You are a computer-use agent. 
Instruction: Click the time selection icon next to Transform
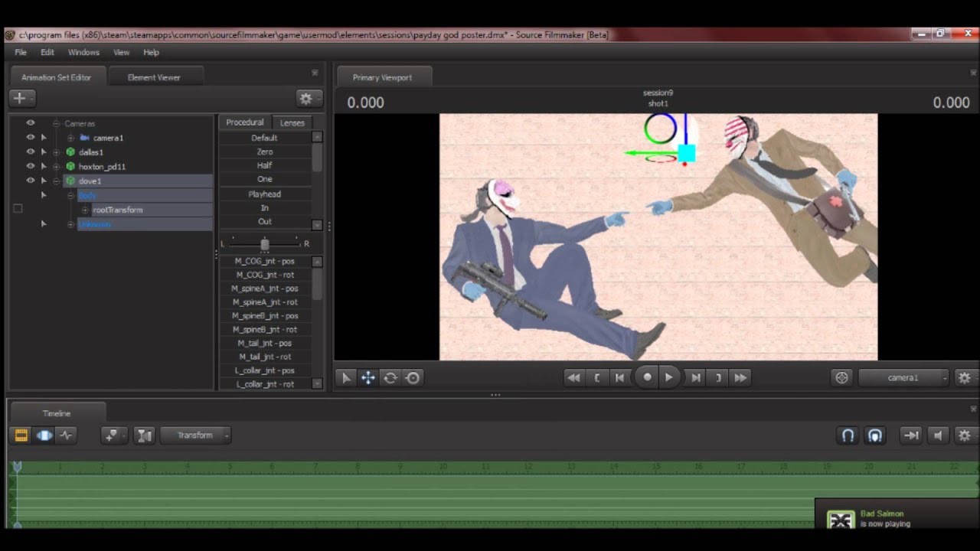tap(144, 435)
